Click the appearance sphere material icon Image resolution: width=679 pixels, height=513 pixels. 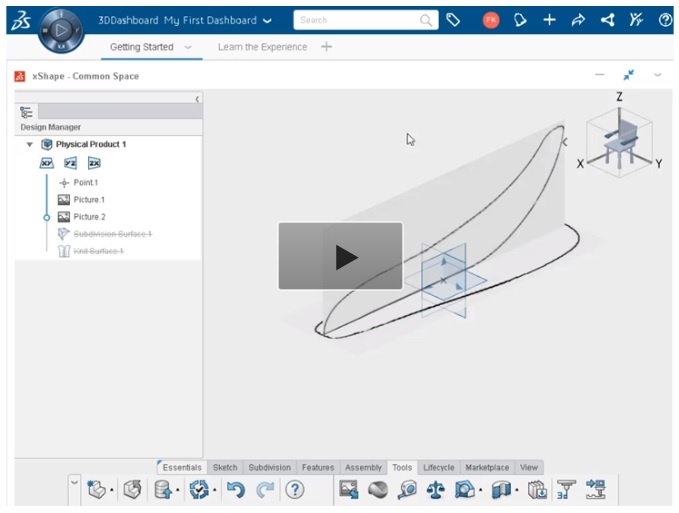point(378,490)
